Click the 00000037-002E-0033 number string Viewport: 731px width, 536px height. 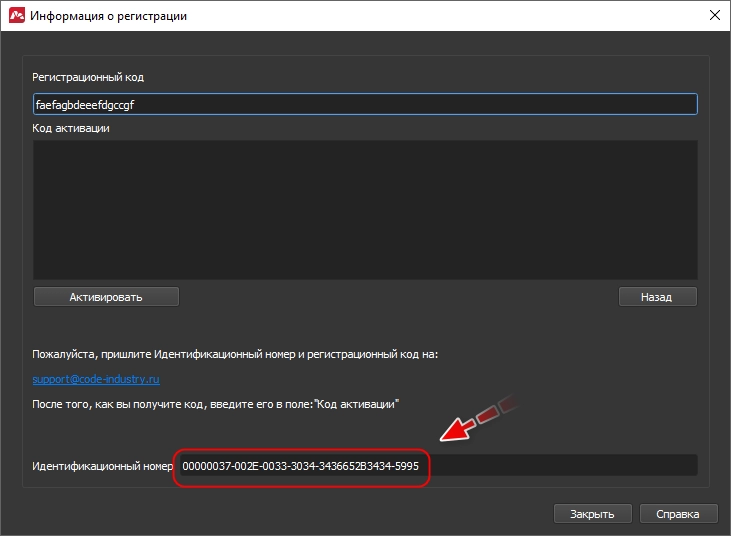click(x=300, y=466)
